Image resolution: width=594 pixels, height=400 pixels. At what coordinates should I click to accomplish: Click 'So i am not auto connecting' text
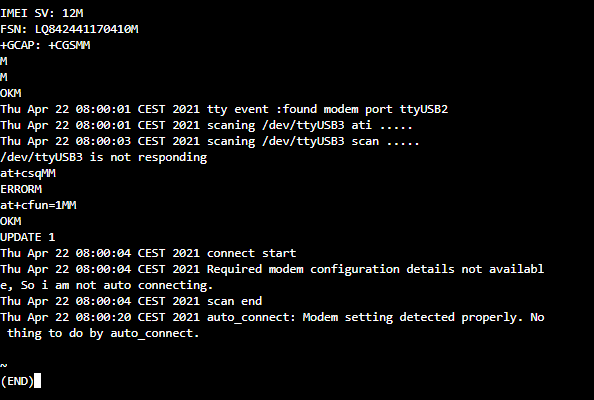pyautogui.click(x=116, y=285)
